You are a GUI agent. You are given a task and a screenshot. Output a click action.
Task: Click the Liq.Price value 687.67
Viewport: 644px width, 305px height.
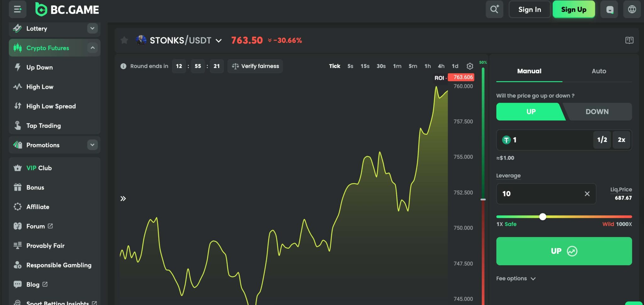[623, 198]
